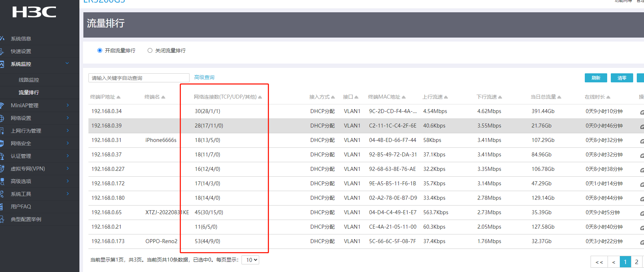Collapse the 系统监控 menu chevron
This screenshot has height=272, width=644.
point(67,64)
